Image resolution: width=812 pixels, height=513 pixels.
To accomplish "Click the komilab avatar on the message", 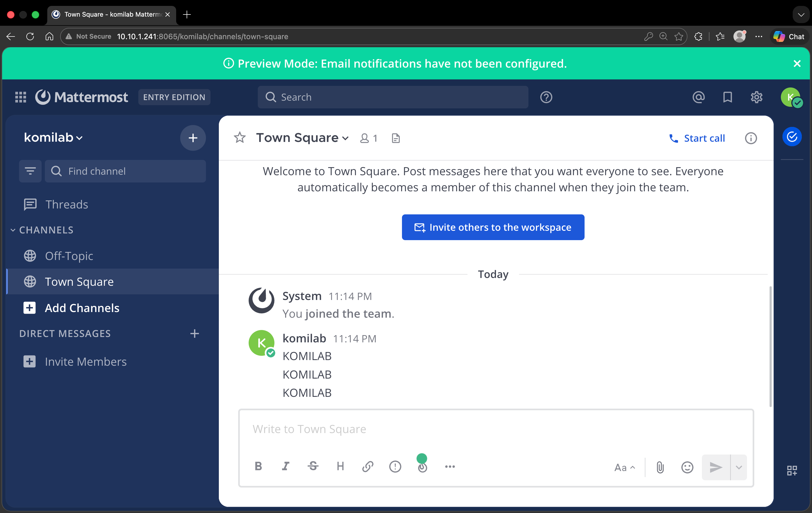I will 261,343.
